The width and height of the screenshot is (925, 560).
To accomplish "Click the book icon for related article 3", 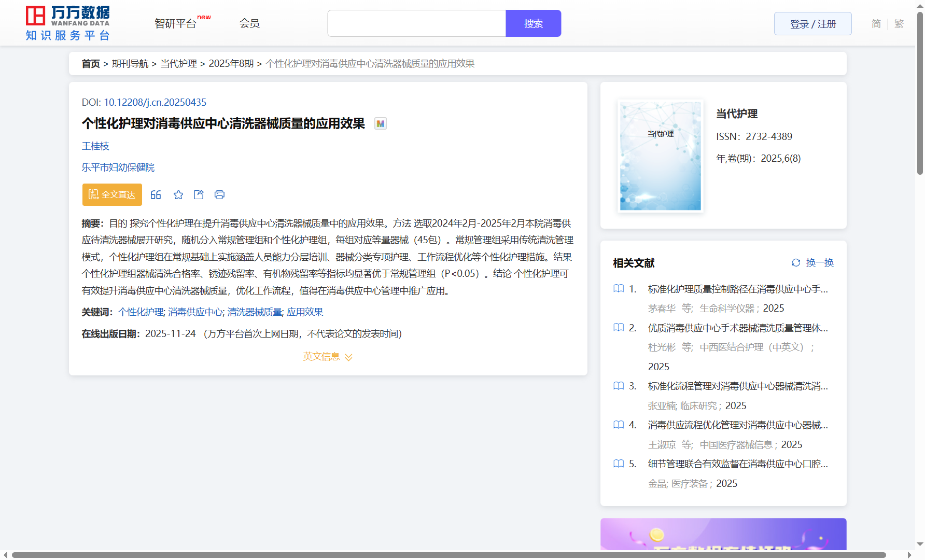I will pos(619,386).
